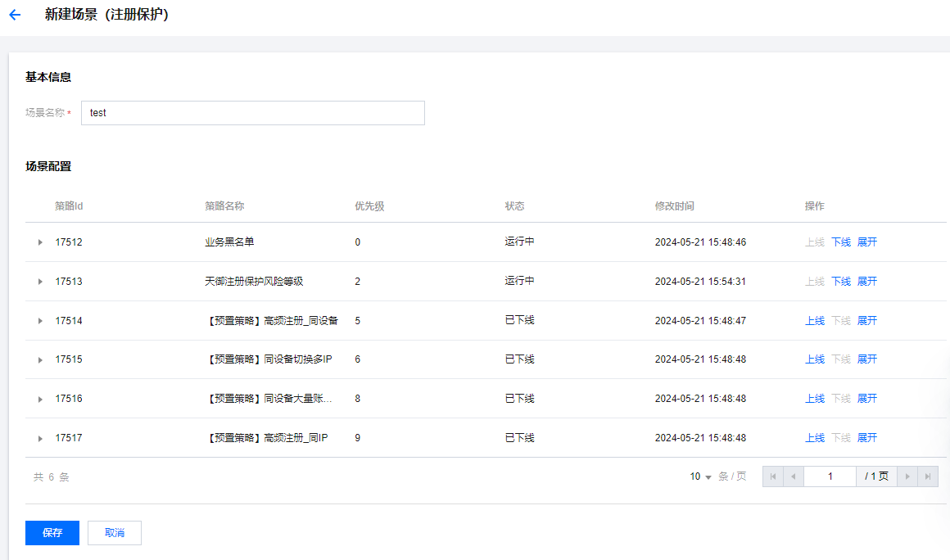Click the 运行中 status of policy 17512
The image size is (950, 560).
519,242
